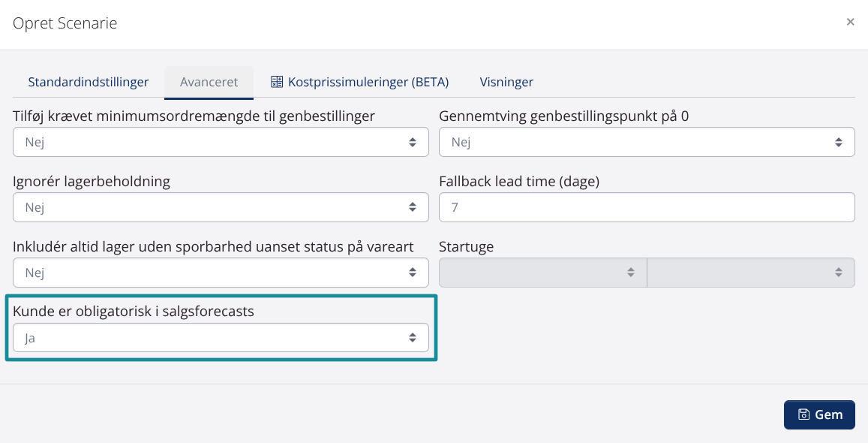Click the 'Opret Scenarie' dialog title
868x443 pixels.
click(x=65, y=23)
